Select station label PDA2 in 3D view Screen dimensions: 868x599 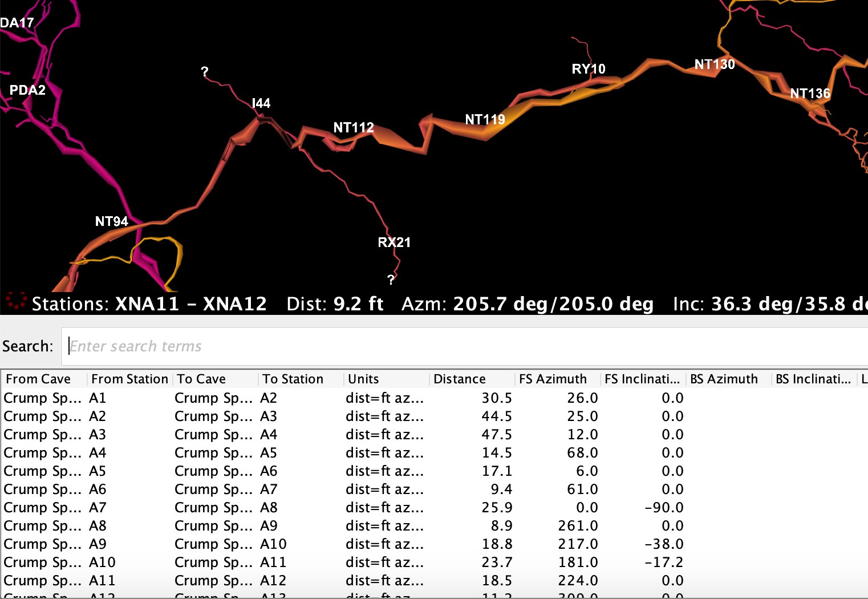(27, 90)
